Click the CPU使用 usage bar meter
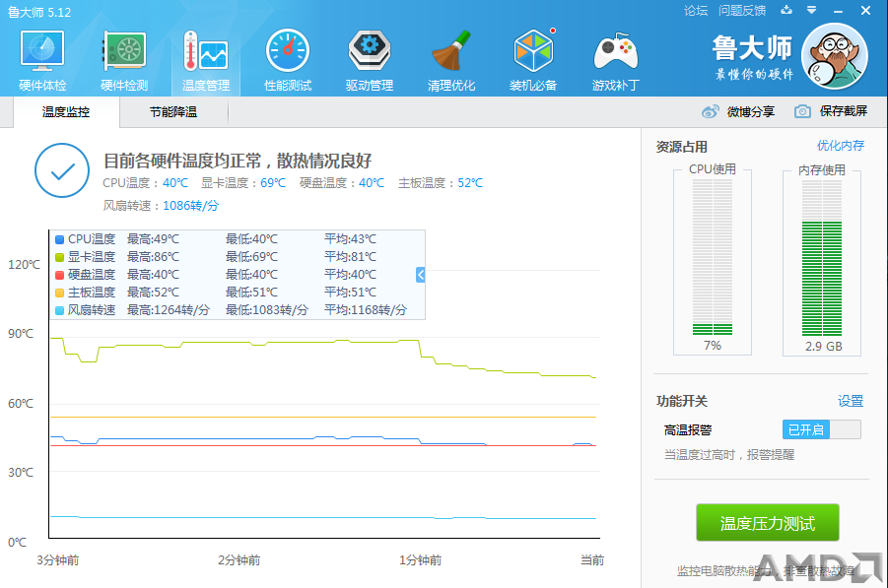This screenshot has width=888, height=588. pyautogui.click(x=713, y=257)
